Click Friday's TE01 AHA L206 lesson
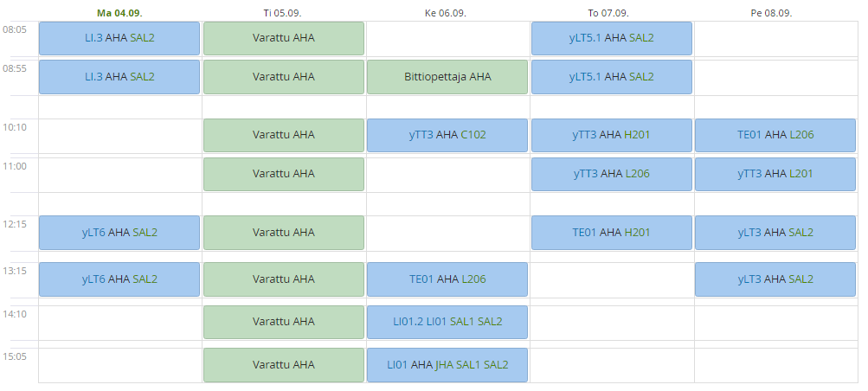This screenshot has height=391, width=868. (x=775, y=135)
